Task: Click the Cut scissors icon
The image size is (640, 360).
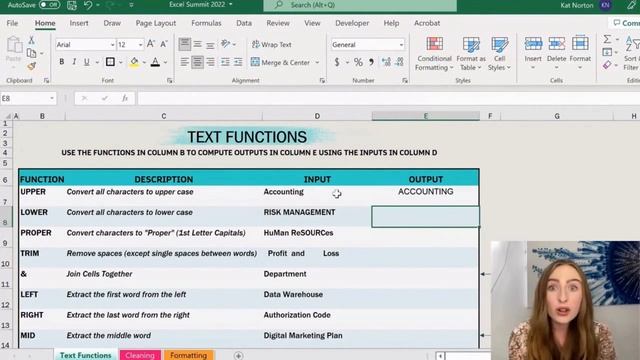Action: point(31,40)
